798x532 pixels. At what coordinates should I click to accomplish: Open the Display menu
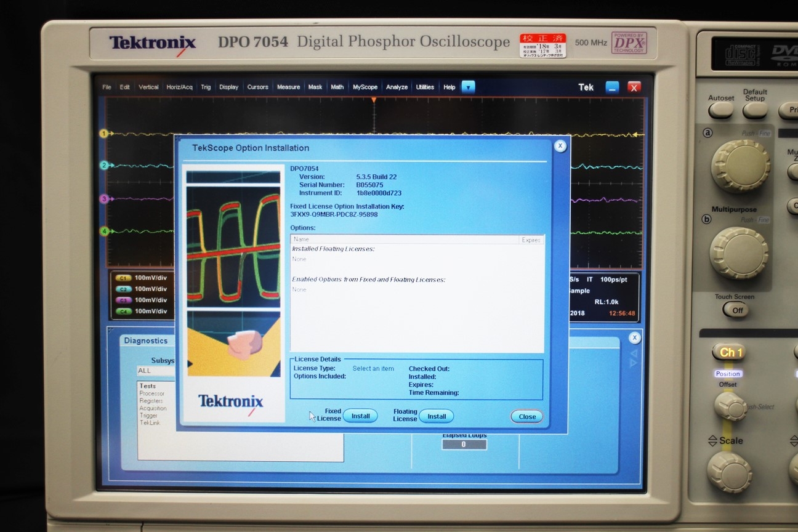[x=228, y=87]
